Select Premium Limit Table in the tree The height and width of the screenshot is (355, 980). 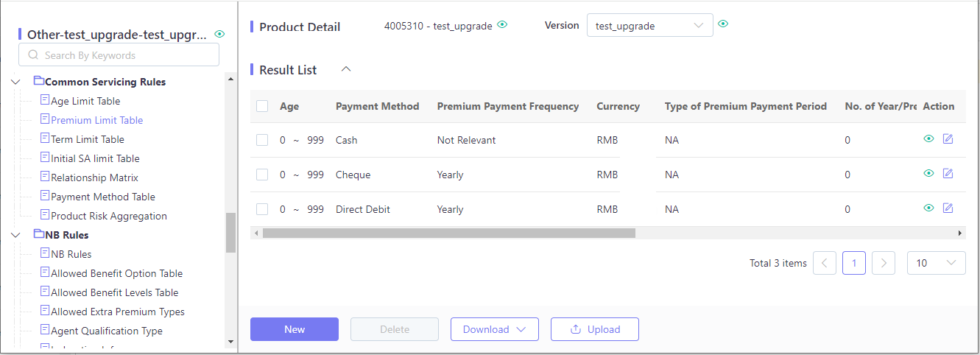click(96, 120)
